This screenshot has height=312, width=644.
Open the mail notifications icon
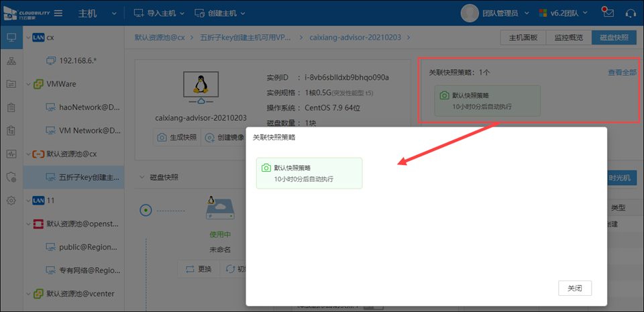pyautogui.click(x=608, y=13)
